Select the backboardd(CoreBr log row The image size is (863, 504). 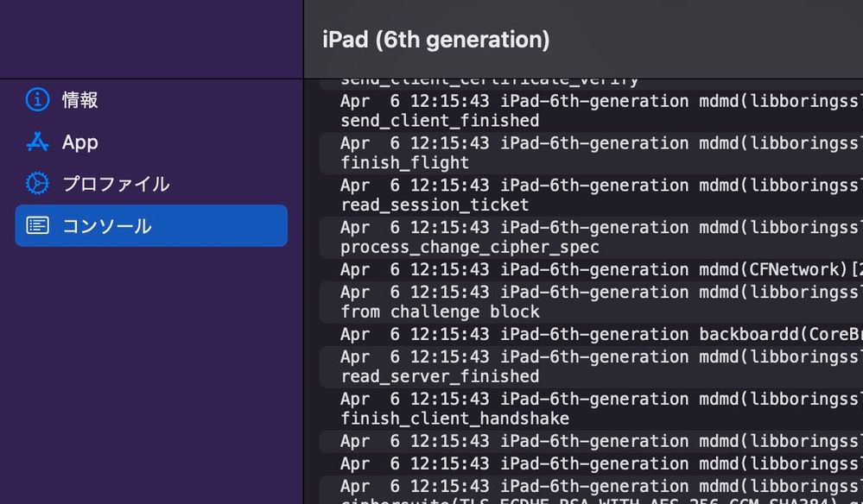591,334
